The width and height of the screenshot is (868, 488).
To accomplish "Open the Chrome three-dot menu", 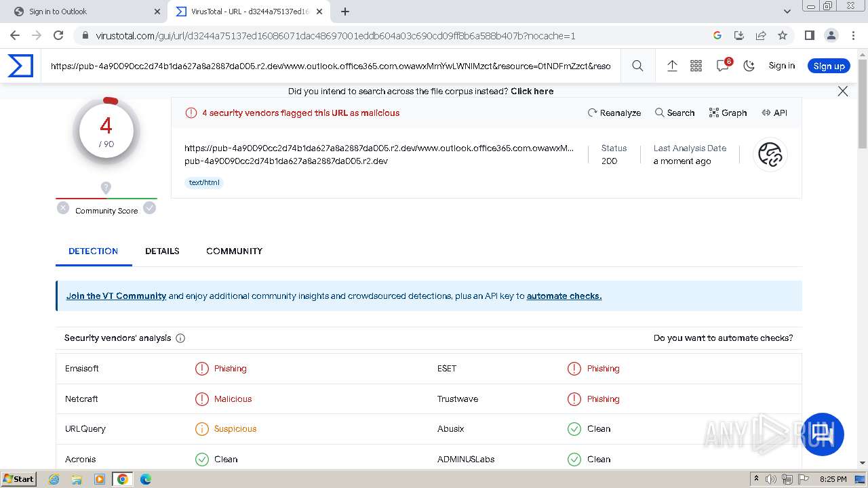I will click(x=852, y=35).
